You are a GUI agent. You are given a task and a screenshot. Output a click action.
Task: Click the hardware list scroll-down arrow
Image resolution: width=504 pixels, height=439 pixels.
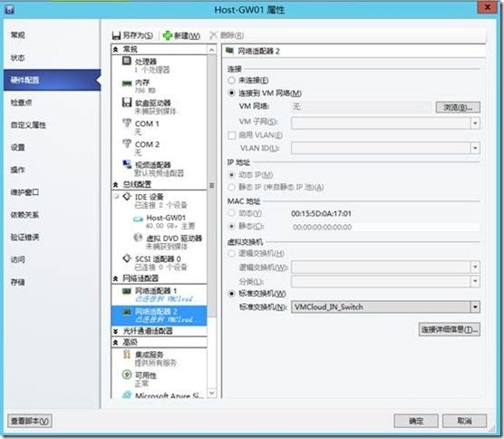pos(212,393)
